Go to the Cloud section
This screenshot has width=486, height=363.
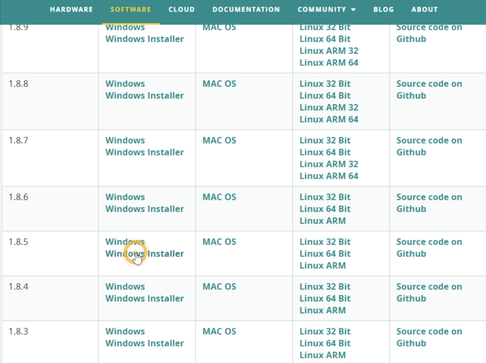click(x=181, y=10)
